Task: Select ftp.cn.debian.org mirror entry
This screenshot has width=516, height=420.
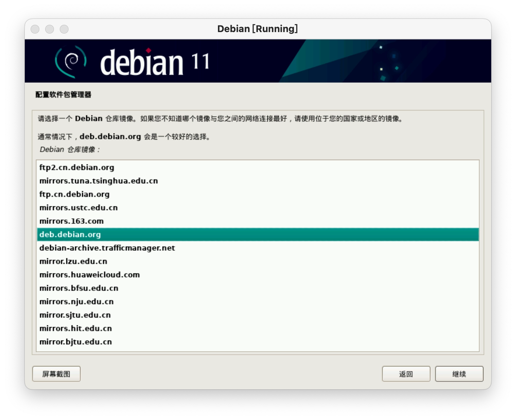Action: coord(258,194)
